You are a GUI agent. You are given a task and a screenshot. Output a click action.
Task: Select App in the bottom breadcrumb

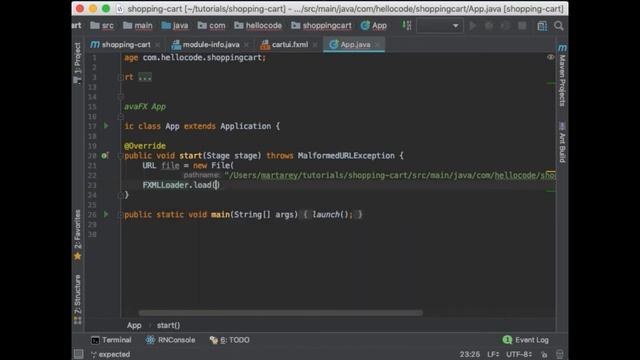[134, 325]
